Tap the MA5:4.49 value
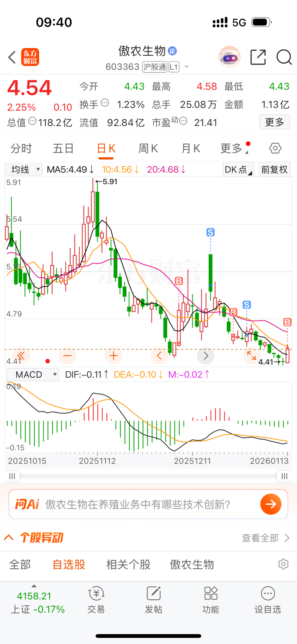Viewport: 297px width, 644px height. [x=70, y=169]
